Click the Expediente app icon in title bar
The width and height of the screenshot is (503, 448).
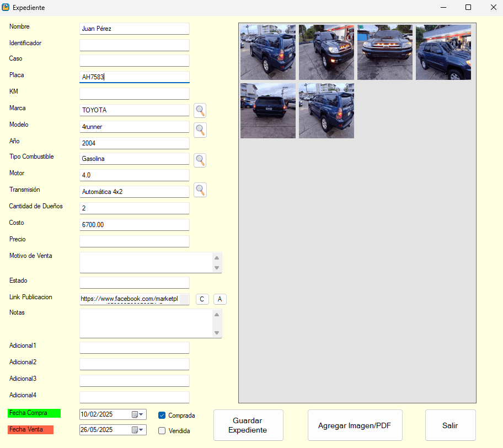(x=6, y=7)
